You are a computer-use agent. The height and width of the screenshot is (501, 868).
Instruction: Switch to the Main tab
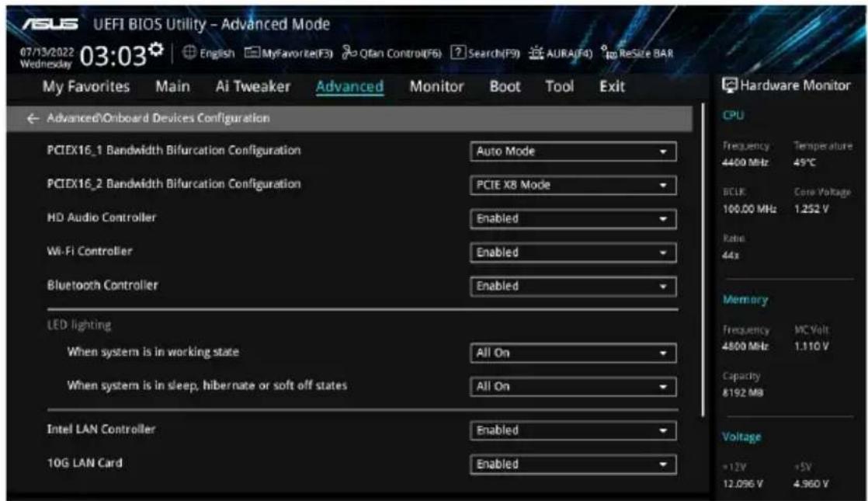[x=172, y=86]
